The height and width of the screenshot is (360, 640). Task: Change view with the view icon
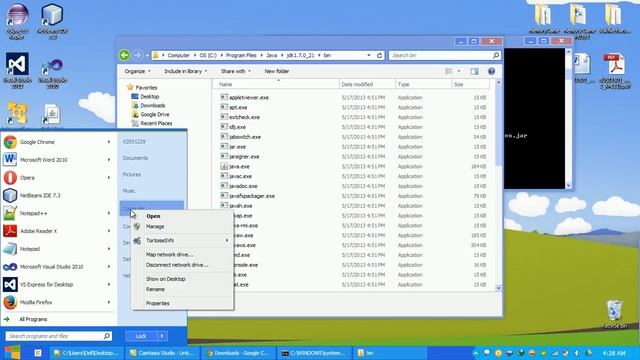pos(449,71)
